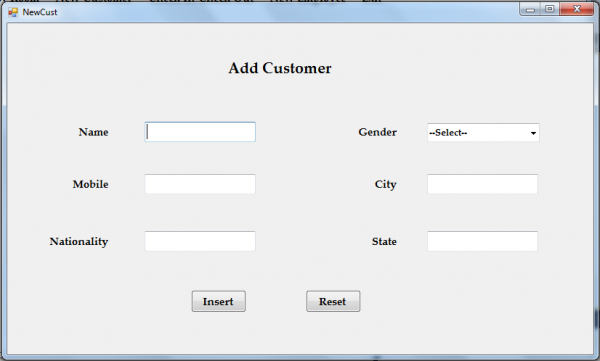Open the Gender --Select-- dropdown
Image resolution: width=600 pixels, height=361 pixels.
coord(483,132)
